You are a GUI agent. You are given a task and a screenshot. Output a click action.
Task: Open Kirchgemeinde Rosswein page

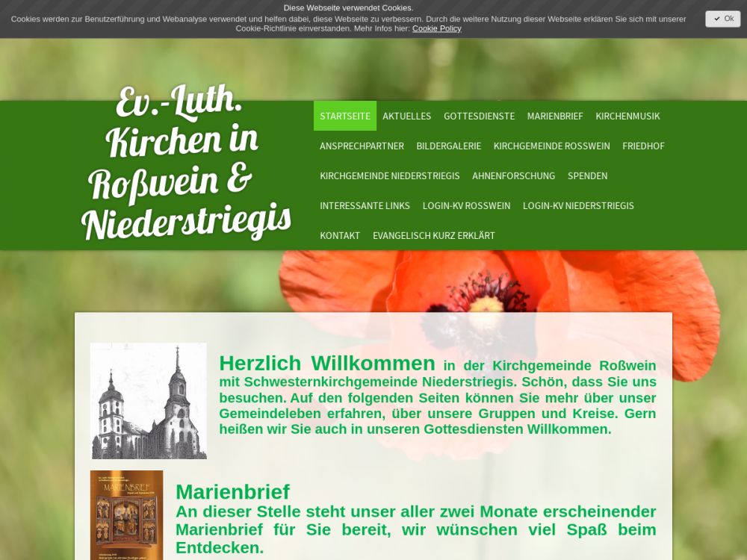551,146
